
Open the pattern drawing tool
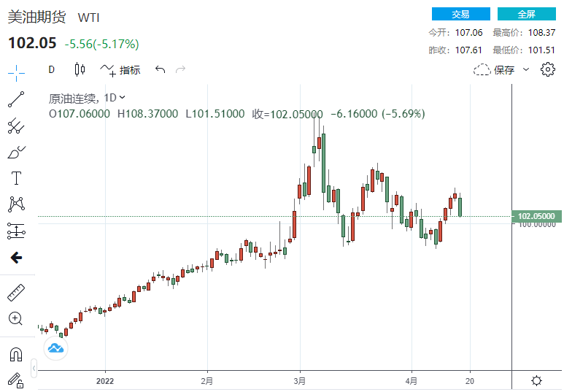tap(16, 204)
